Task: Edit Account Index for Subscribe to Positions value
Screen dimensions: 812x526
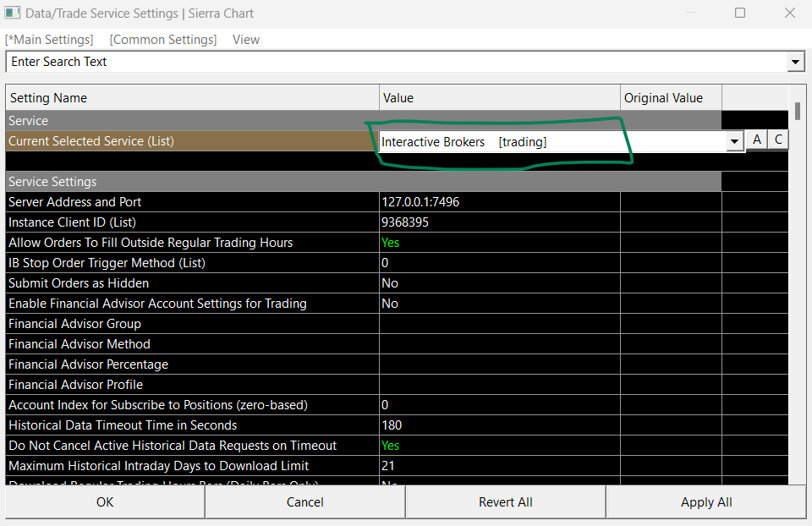Action: (500, 405)
